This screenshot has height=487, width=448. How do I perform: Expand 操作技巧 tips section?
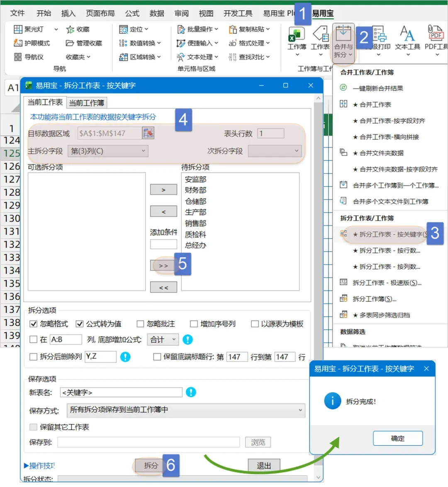[39, 465]
